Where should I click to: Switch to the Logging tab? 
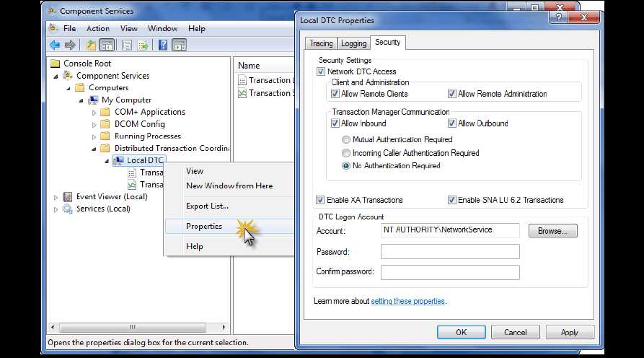pyautogui.click(x=353, y=43)
